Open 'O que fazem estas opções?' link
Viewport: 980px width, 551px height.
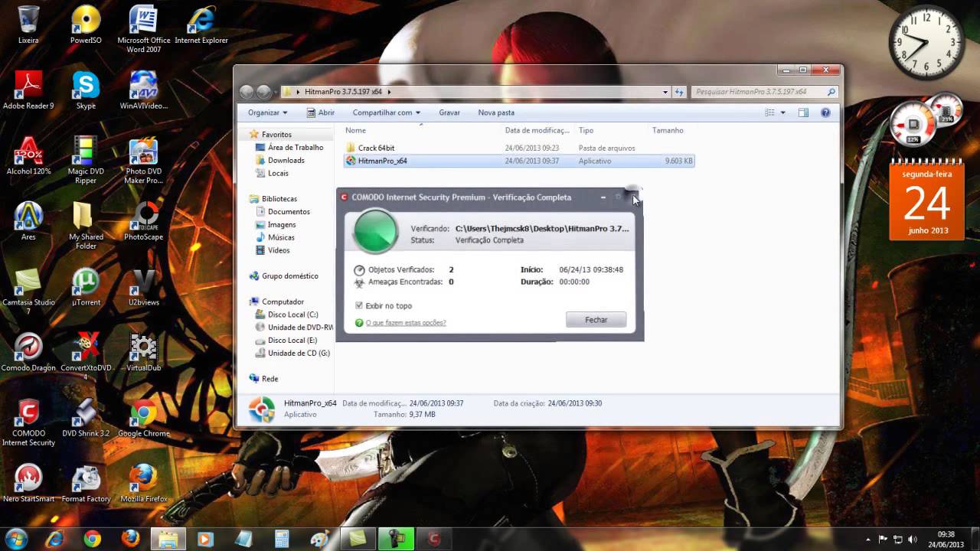[x=406, y=322]
